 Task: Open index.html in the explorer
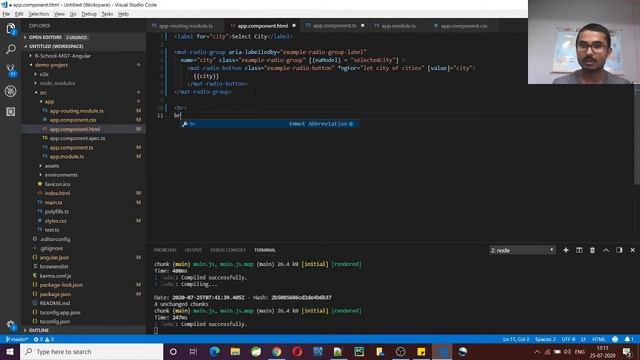coord(57,193)
